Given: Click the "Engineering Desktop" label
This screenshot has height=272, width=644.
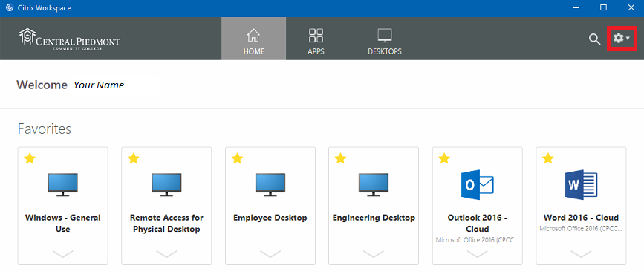Looking at the screenshot, I should [x=374, y=218].
